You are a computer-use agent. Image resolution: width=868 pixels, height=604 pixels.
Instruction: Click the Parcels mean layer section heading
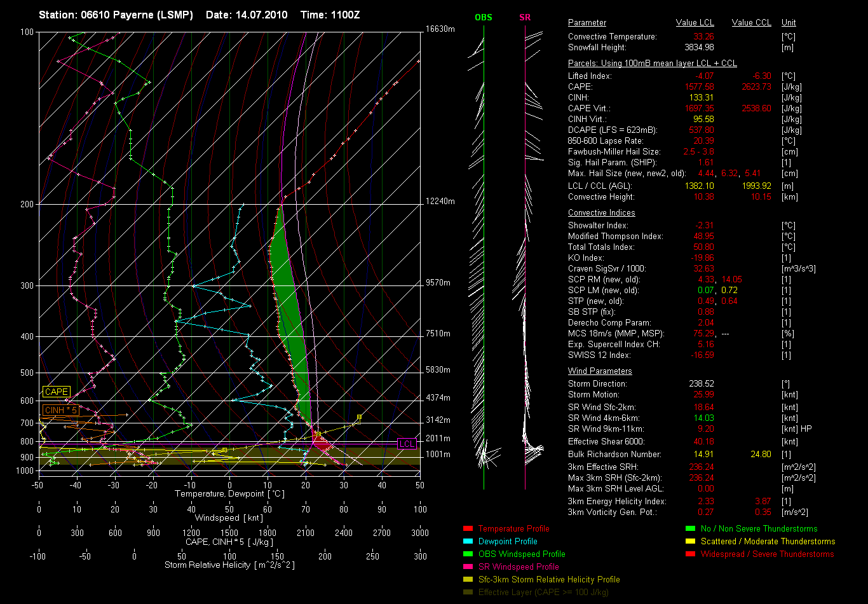pyautogui.click(x=652, y=64)
